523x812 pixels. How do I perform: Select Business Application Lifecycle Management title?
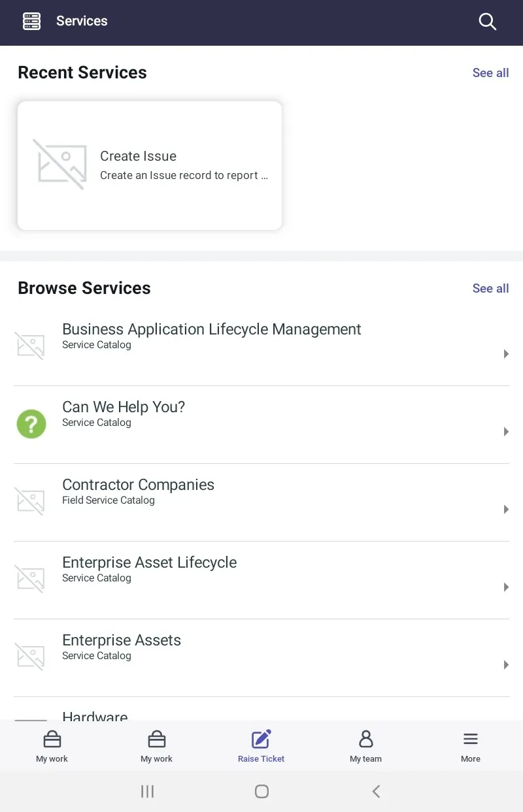click(211, 329)
